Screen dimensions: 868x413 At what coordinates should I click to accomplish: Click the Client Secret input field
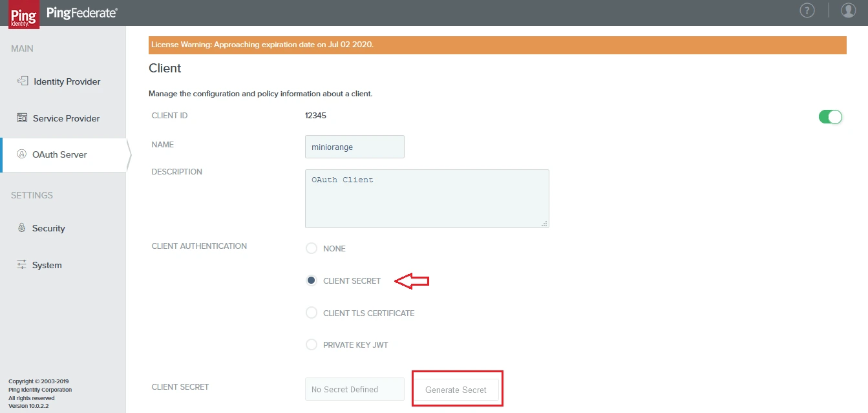click(354, 389)
